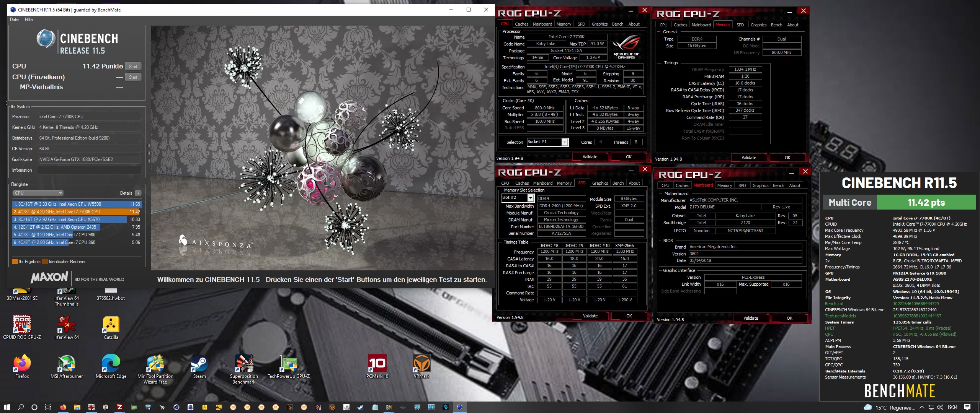Start the CPU (Einzelkern) single-core test
The height and width of the screenshot is (413, 980).
click(133, 77)
